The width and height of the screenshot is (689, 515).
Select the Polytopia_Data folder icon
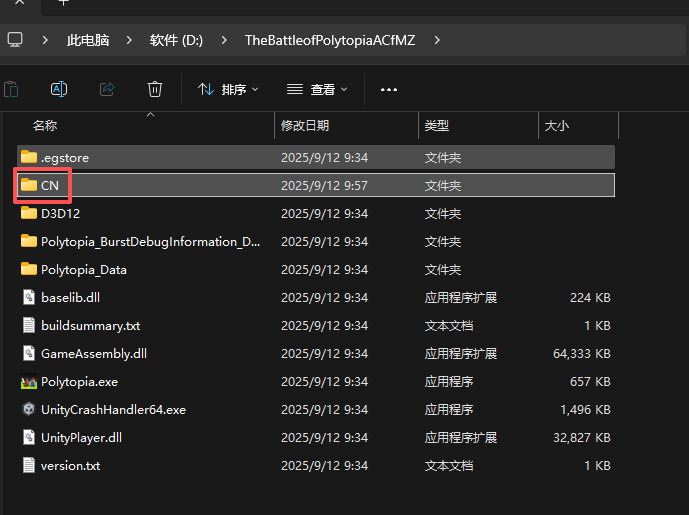click(29, 269)
